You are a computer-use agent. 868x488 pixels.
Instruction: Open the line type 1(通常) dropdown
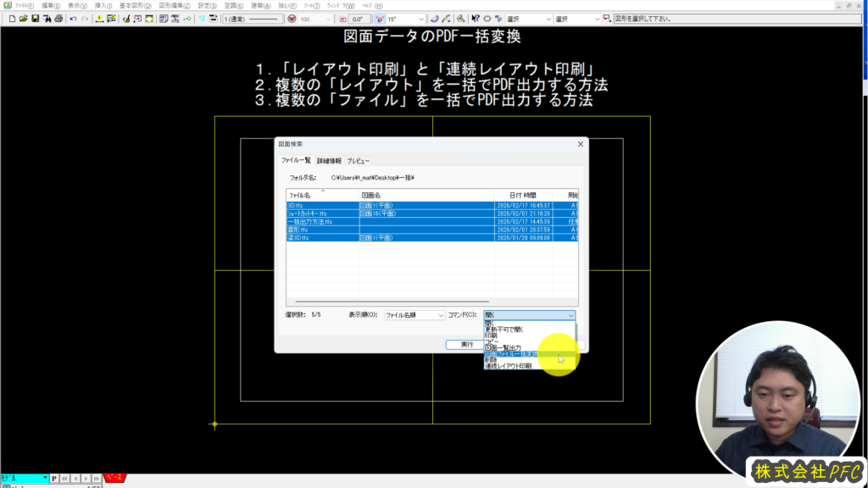point(254,19)
